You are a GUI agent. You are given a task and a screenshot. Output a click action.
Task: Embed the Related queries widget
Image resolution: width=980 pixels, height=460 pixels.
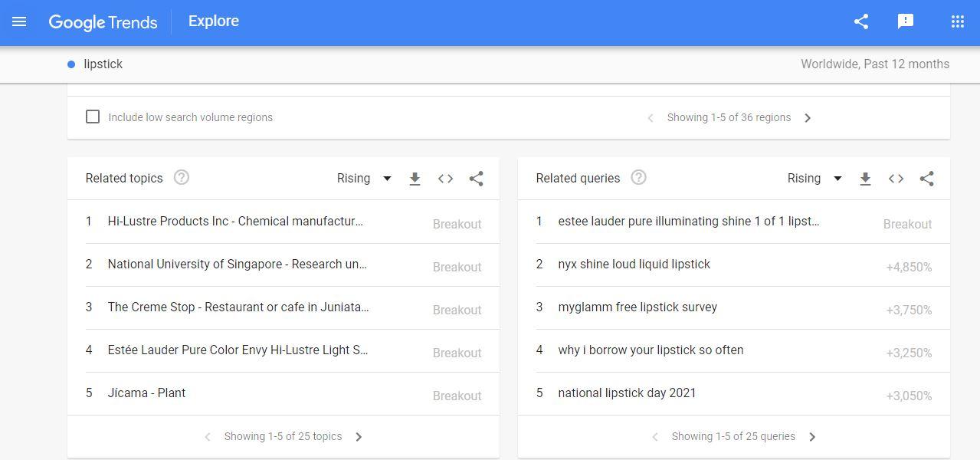[896, 179]
